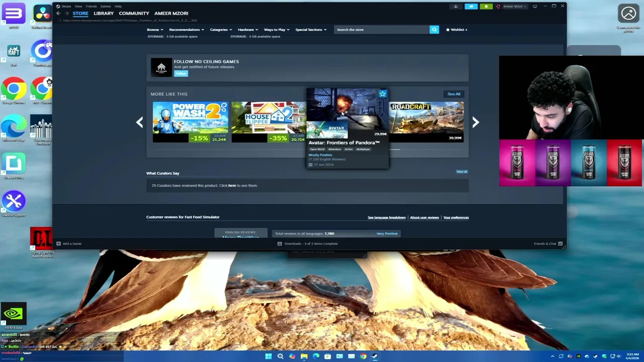Open About user reviews link
The image size is (644, 362).
pyautogui.click(x=425, y=218)
